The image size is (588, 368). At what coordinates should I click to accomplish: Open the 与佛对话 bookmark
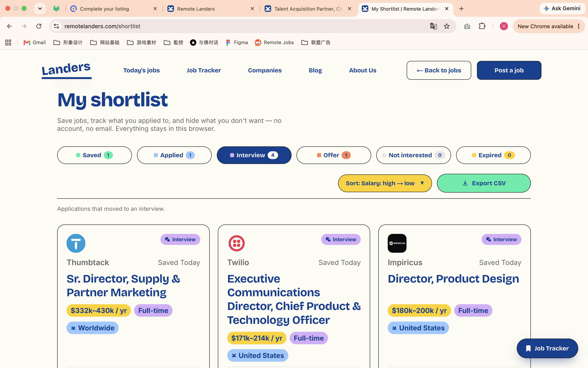click(204, 43)
